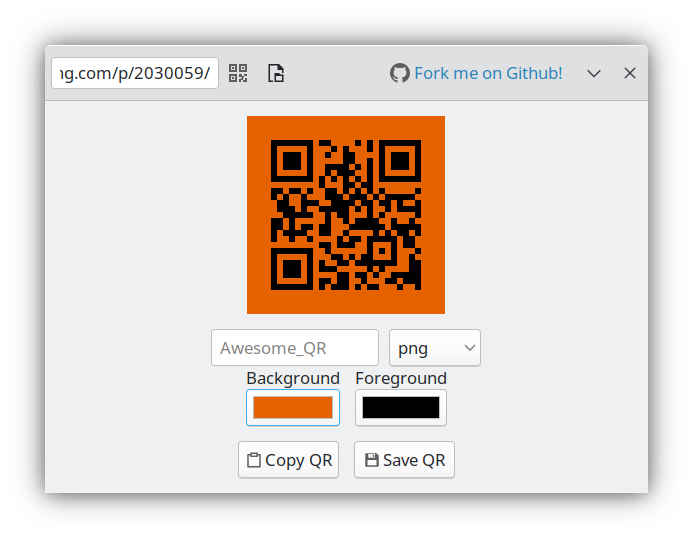
Task: Click the file paste icon
Action: (x=276, y=73)
